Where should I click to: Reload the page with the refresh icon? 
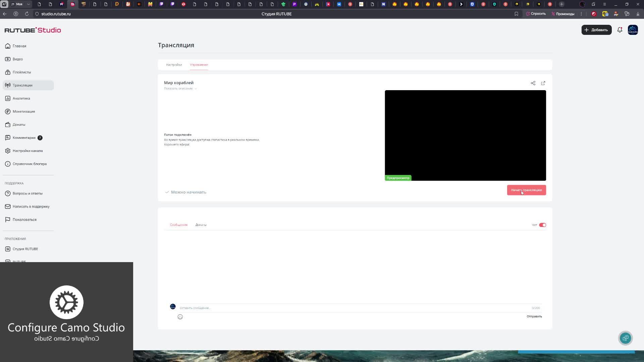pos(26,14)
